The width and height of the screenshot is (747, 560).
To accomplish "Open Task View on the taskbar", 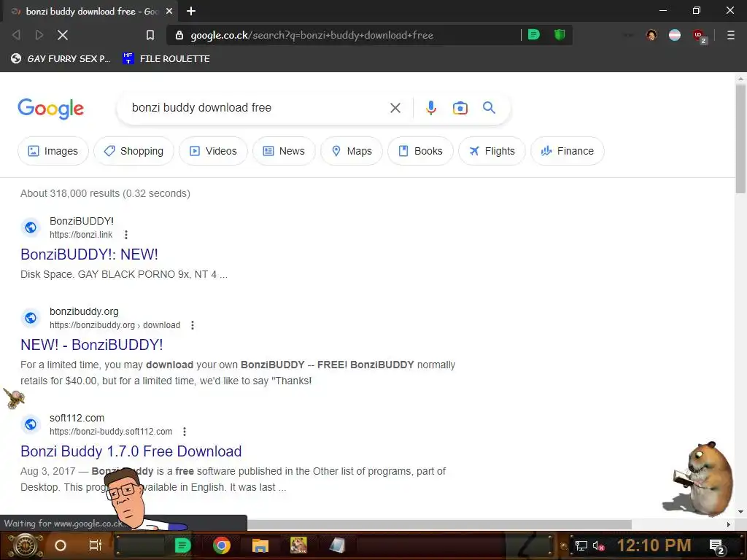I will 96,545.
